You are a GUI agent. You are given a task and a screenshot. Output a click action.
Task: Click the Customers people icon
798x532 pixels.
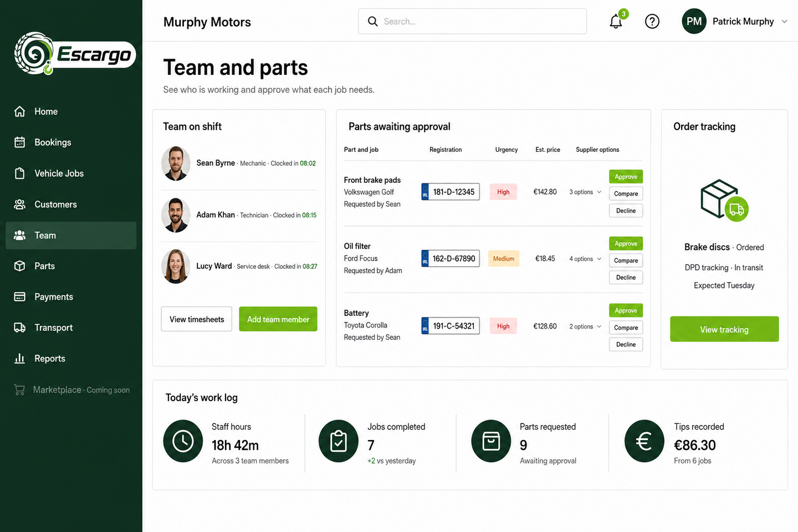(19, 204)
